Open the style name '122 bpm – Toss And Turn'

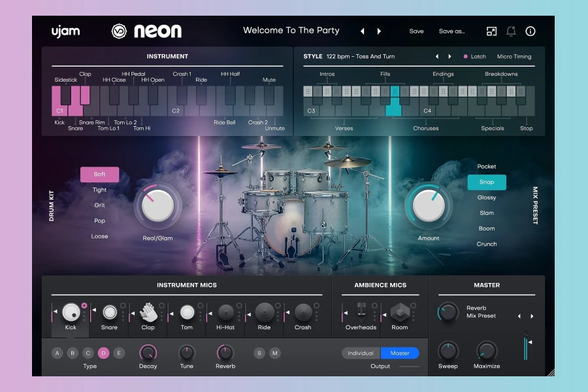361,57
